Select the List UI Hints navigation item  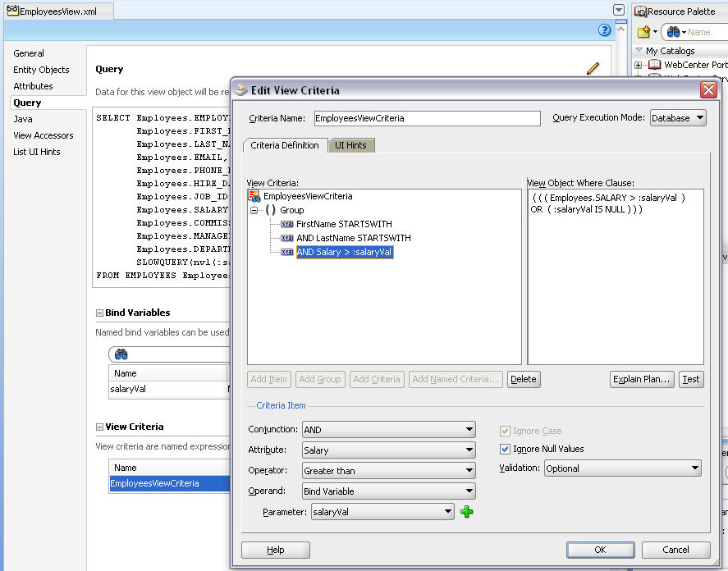coord(37,152)
